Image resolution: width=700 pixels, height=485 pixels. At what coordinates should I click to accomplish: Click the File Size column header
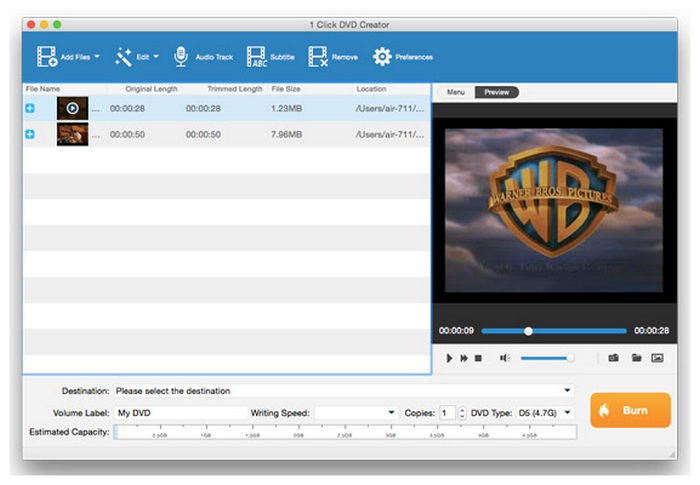(286, 89)
